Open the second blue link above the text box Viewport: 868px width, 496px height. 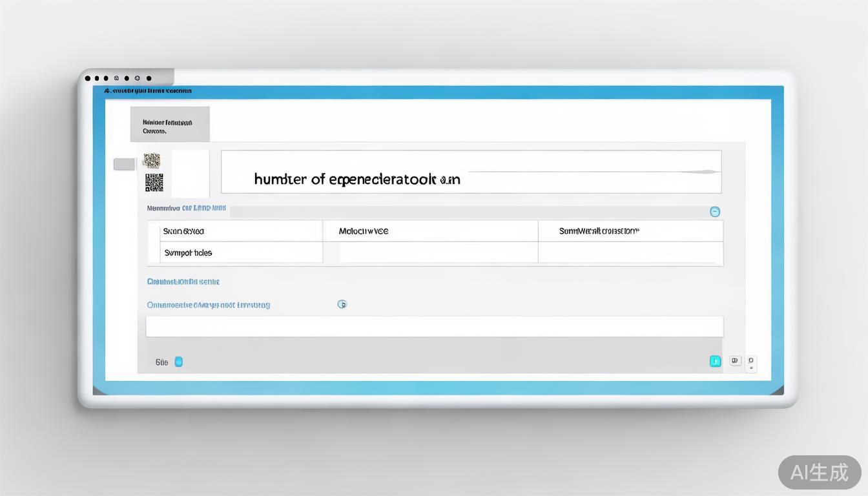pyautogui.click(x=209, y=305)
